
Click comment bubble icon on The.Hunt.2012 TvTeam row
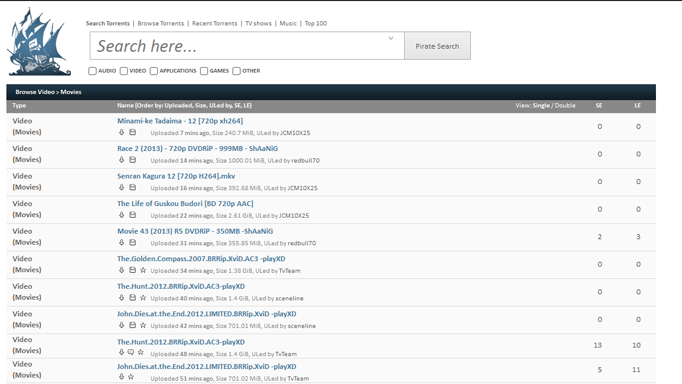[131, 352]
